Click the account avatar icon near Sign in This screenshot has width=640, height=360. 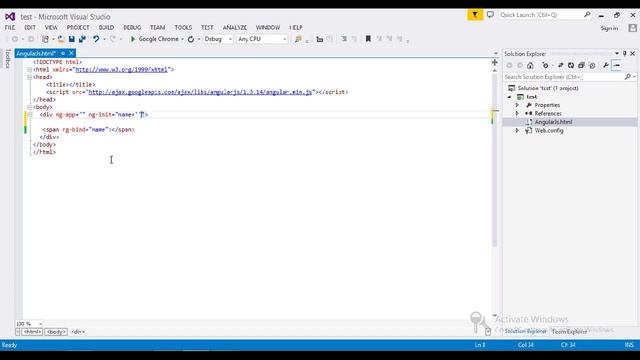click(632, 28)
